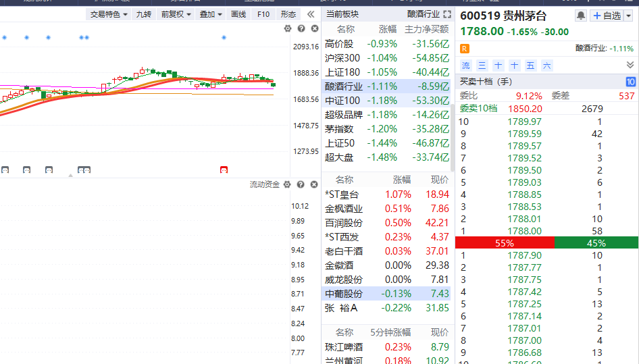Open the K-line chart settings gear
The width and height of the screenshot is (639, 364).
(288, 28)
